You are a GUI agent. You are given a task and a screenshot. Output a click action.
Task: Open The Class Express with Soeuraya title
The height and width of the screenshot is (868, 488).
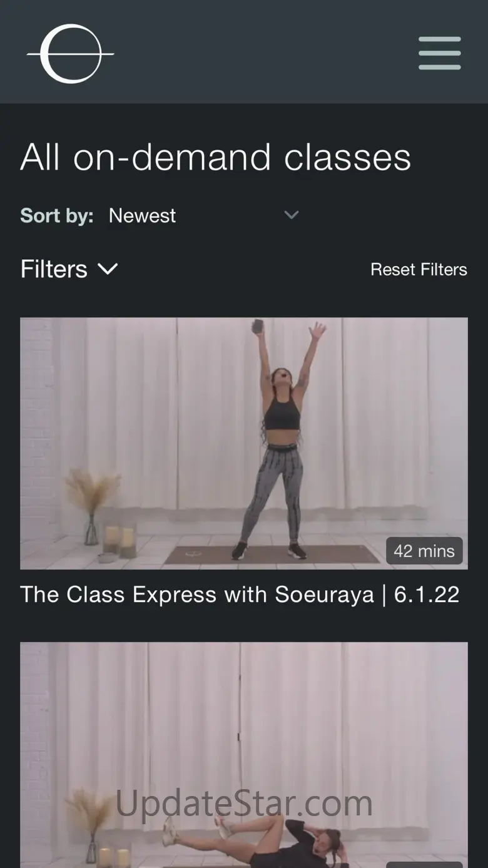pyautogui.click(x=196, y=595)
